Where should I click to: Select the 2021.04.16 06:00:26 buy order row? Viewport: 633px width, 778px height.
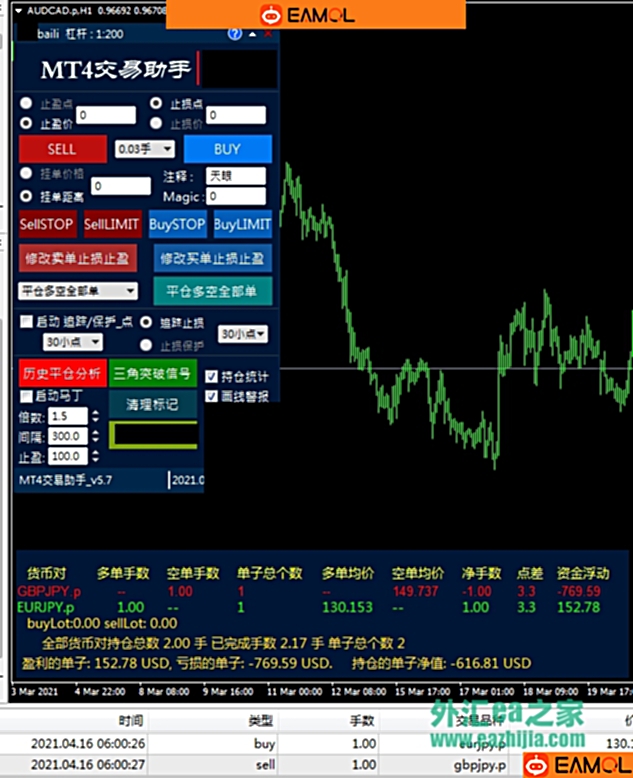(x=316, y=743)
